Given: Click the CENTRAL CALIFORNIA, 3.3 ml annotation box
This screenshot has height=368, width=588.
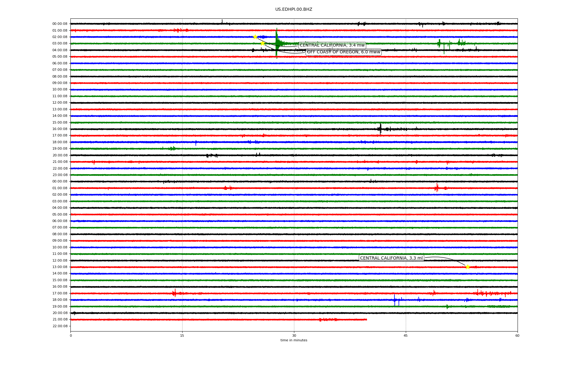Looking at the screenshot, I should [x=391, y=258].
